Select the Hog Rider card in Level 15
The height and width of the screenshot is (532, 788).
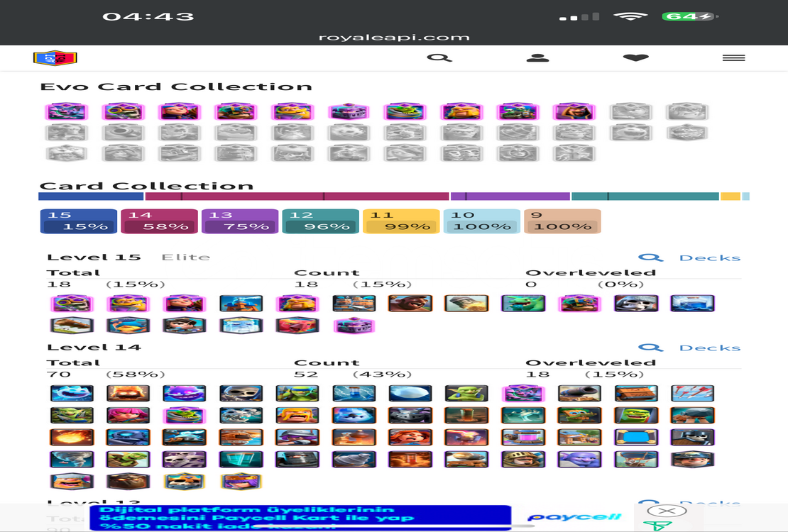(410, 304)
